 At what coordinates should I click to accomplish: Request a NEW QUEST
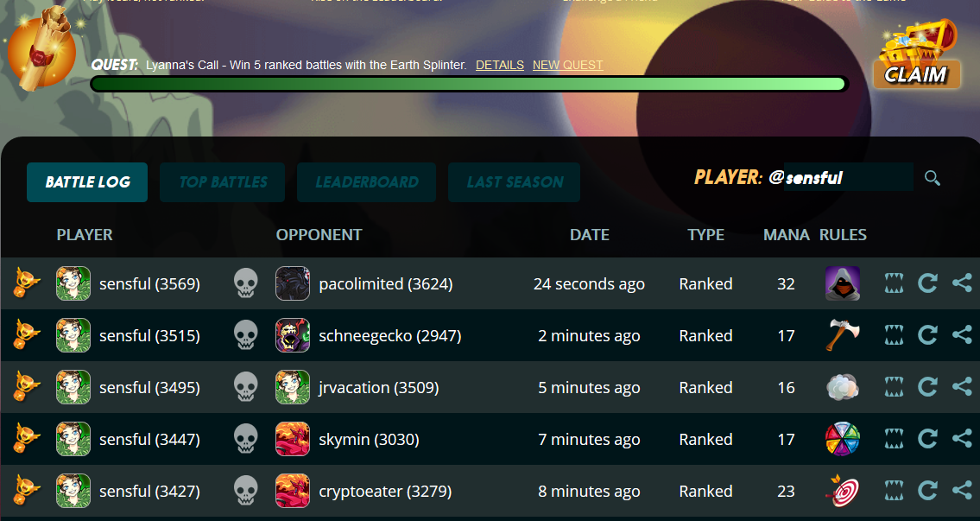(567, 65)
